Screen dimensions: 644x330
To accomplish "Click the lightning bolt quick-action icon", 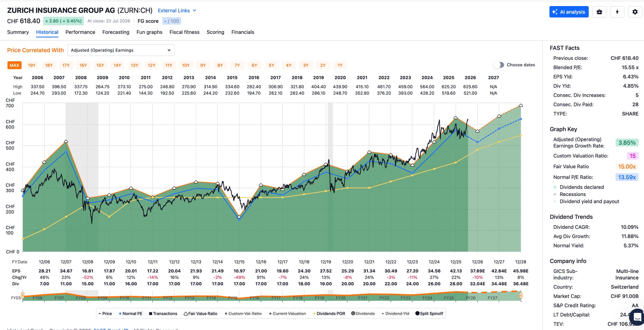I will tap(617, 12).
